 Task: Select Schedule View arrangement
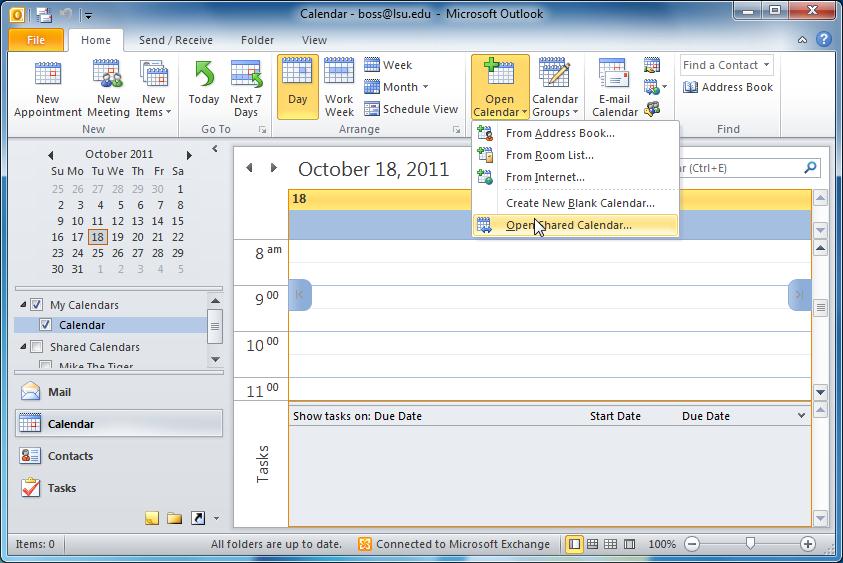click(x=411, y=109)
